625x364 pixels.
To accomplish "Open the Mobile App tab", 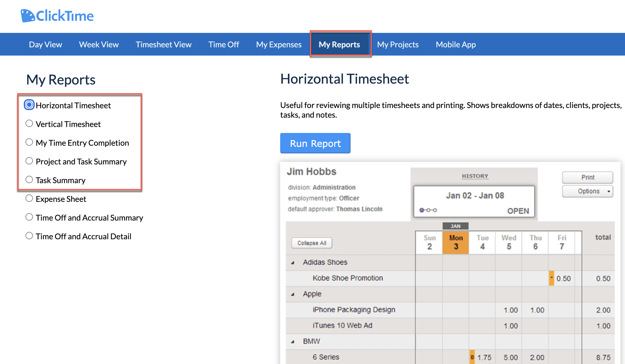I will point(456,45).
